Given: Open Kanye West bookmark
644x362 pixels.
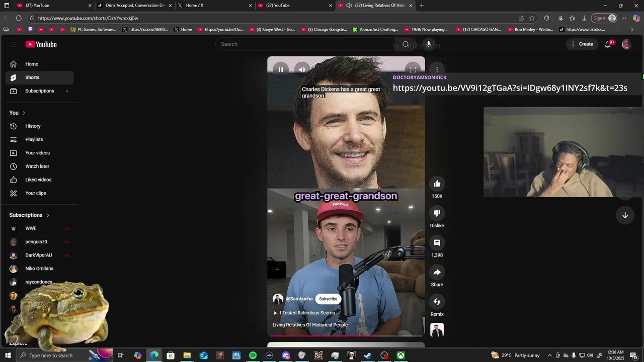Looking at the screenshot, I should [272, 30].
